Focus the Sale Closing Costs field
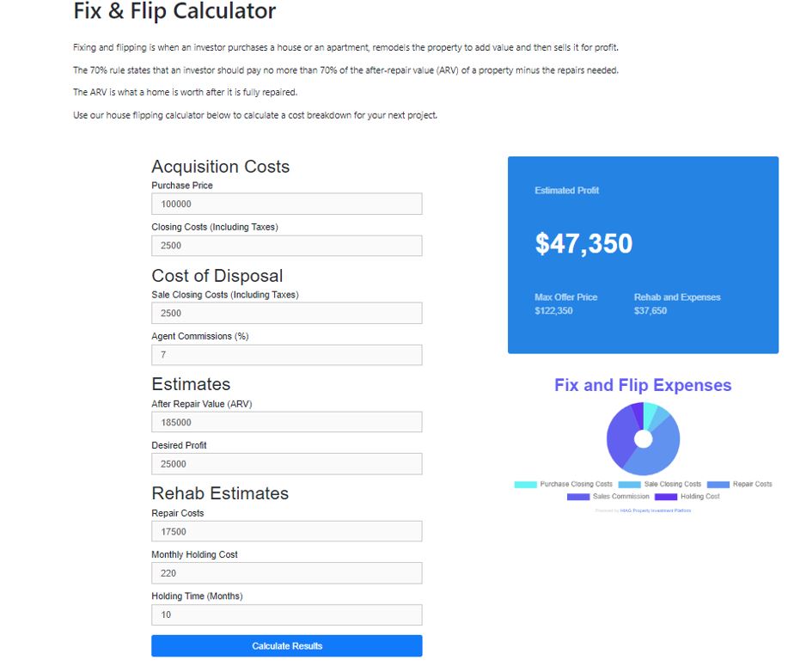 point(287,313)
